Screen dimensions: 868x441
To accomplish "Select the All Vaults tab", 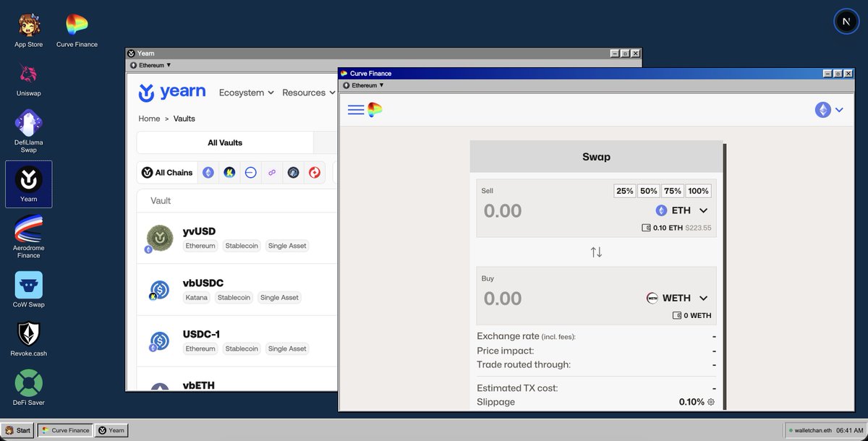I will [x=225, y=142].
